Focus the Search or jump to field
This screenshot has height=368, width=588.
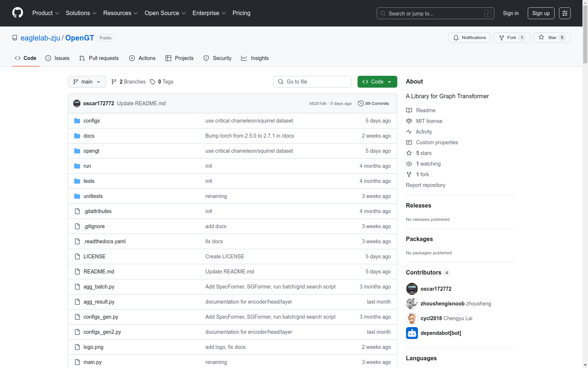point(435,13)
